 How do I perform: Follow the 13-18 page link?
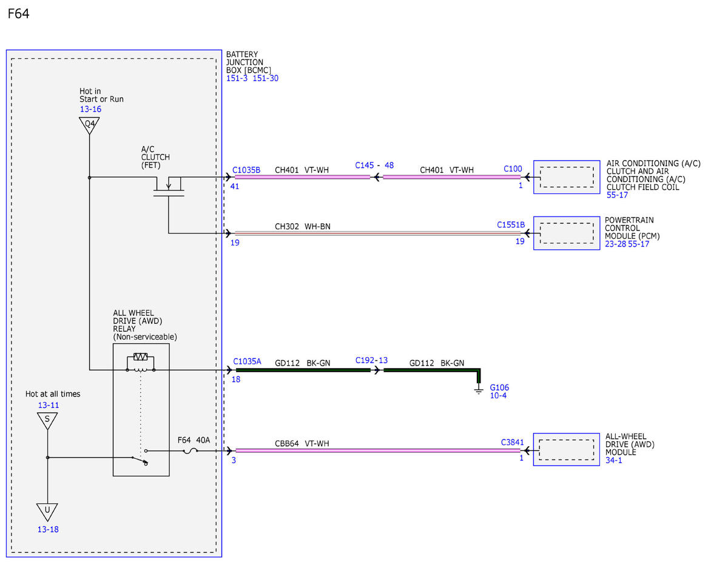[49, 529]
